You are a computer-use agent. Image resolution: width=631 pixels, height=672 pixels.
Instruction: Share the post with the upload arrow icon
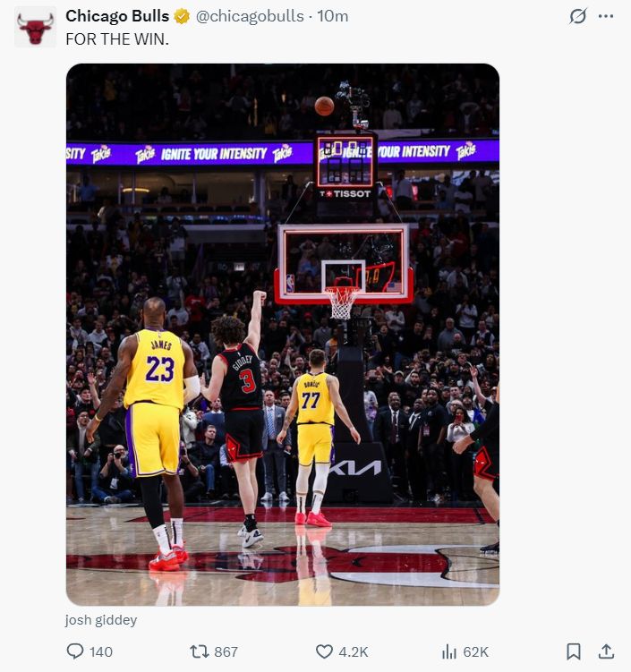tap(606, 651)
